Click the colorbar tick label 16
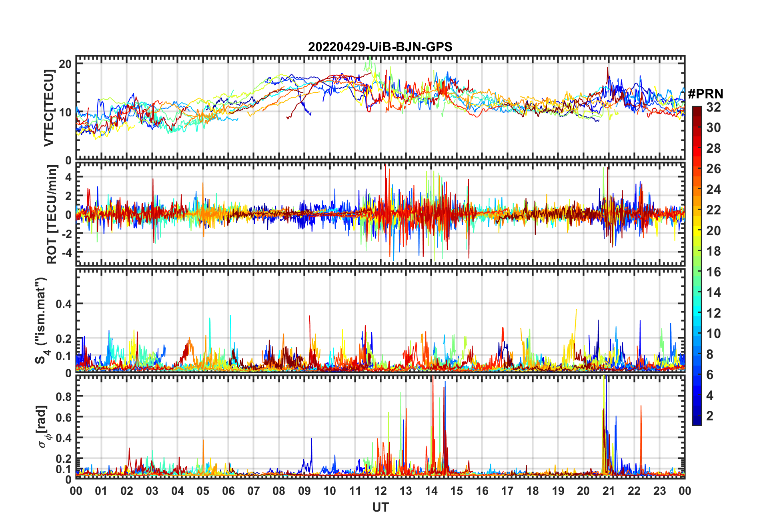 tap(713, 272)
